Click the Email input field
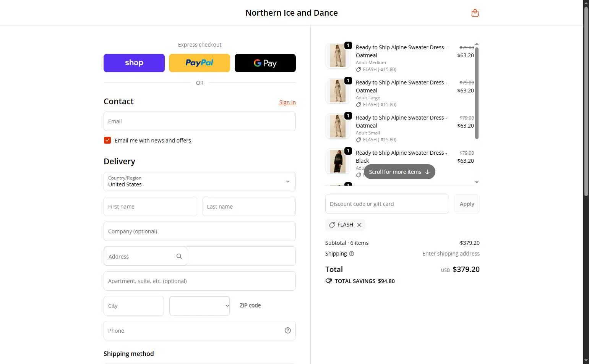 pos(200,121)
